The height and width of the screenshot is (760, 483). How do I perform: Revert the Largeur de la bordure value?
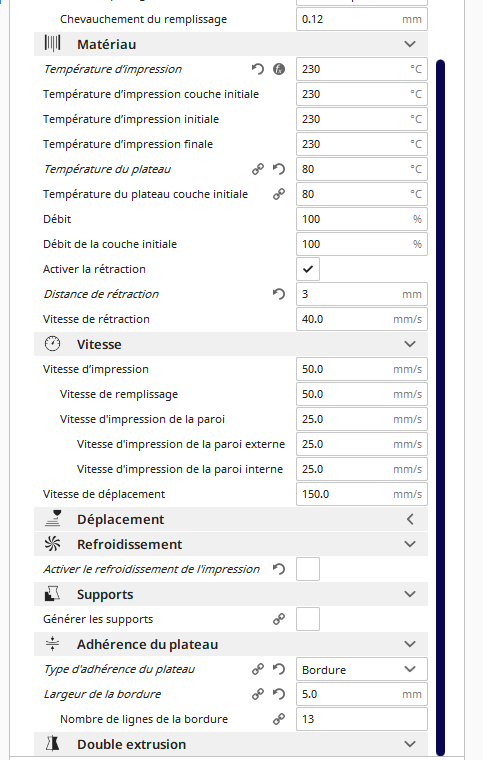click(x=279, y=694)
